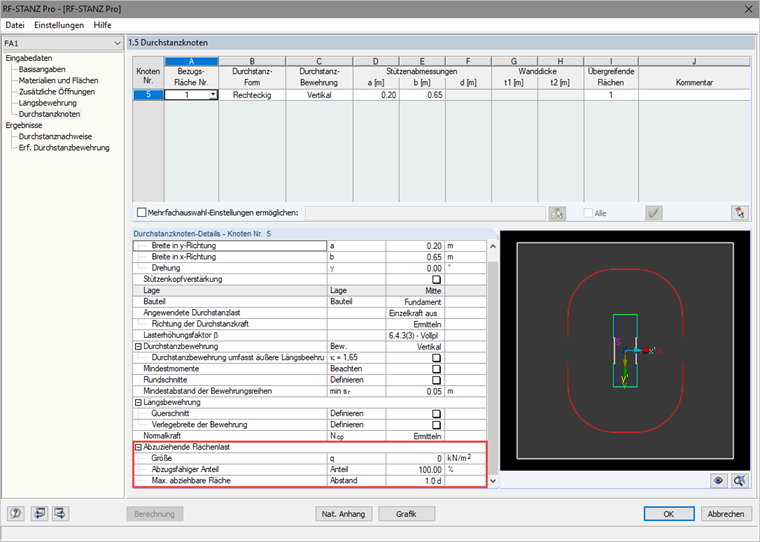Click column A header in table

point(191,61)
